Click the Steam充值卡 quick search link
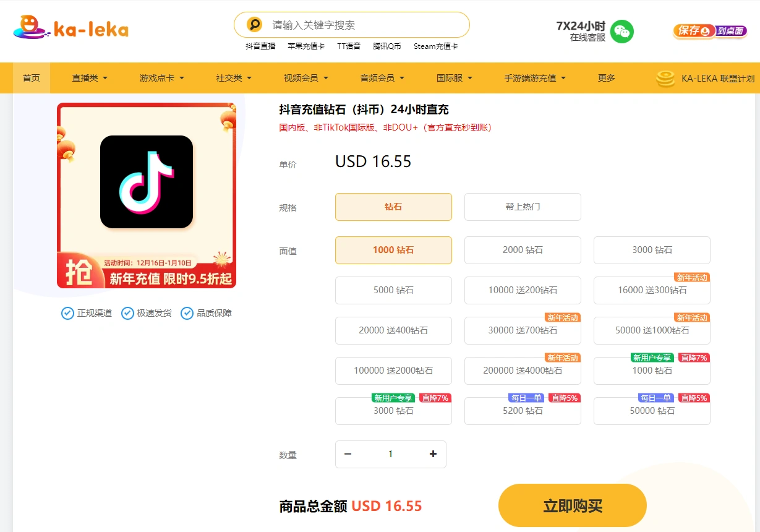 (x=436, y=46)
